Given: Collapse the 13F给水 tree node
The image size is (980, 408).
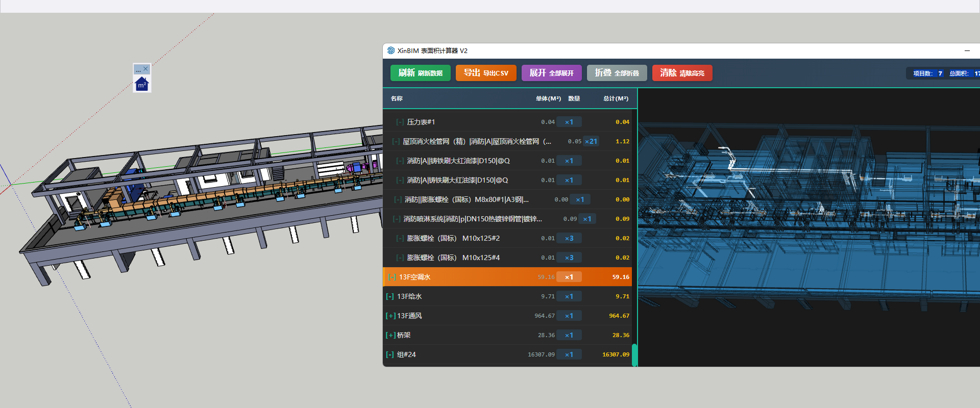Looking at the screenshot, I should pos(390,296).
